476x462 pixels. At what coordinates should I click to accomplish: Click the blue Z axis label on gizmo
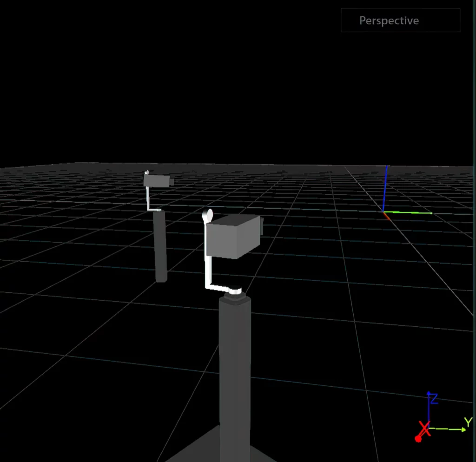(x=434, y=399)
